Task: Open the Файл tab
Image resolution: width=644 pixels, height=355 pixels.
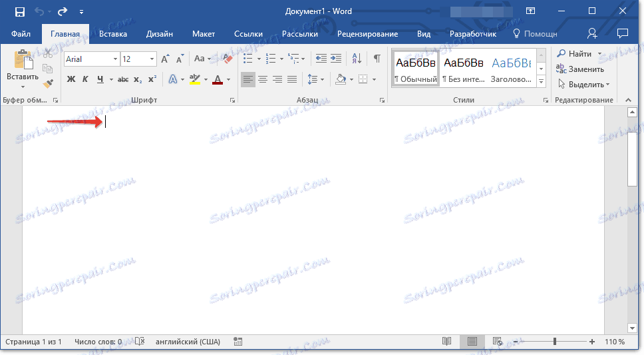Action: click(x=21, y=34)
